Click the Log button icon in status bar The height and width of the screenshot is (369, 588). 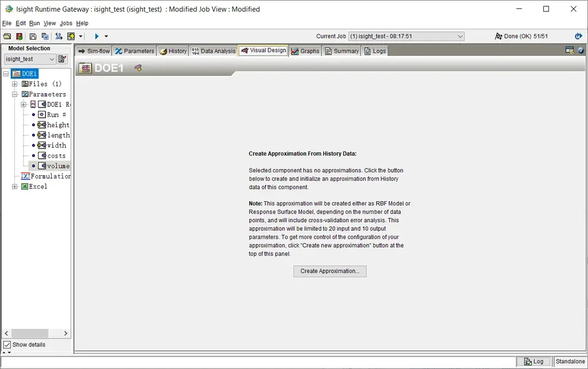(x=528, y=362)
